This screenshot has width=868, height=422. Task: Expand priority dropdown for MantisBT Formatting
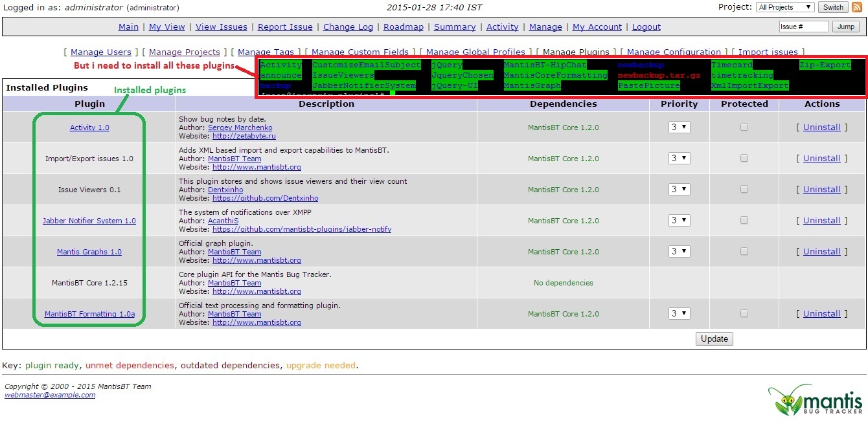679,314
